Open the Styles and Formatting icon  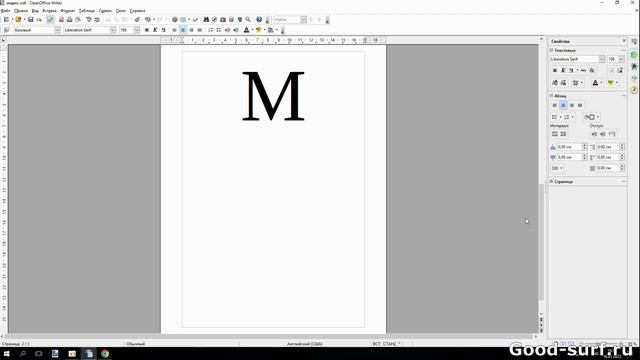pyautogui.click(x=6, y=30)
